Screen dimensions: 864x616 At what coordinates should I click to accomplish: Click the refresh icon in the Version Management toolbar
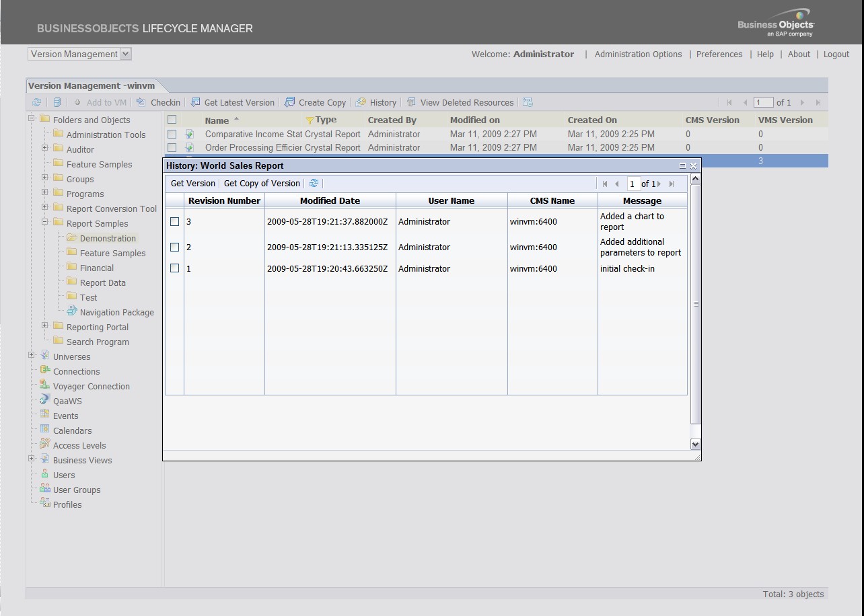point(36,102)
